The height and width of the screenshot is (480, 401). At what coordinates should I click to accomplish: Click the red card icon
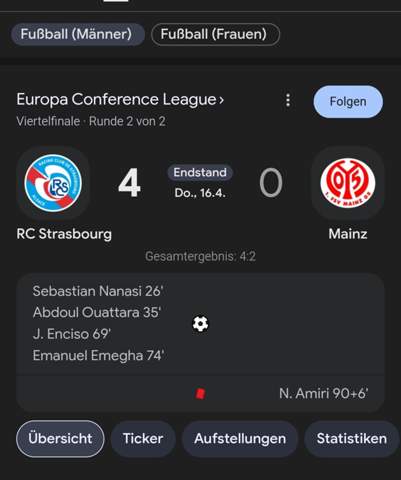[x=200, y=393]
